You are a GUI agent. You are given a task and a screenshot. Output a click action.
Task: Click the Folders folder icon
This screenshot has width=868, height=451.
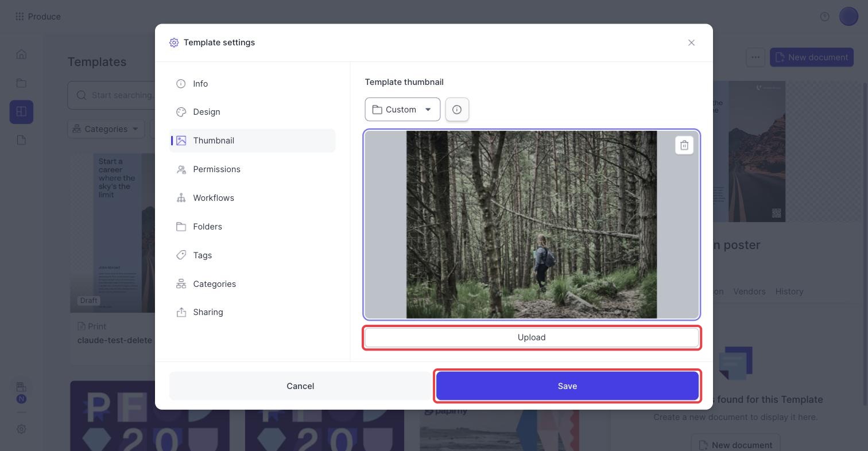pyautogui.click(x=181, y=227)
